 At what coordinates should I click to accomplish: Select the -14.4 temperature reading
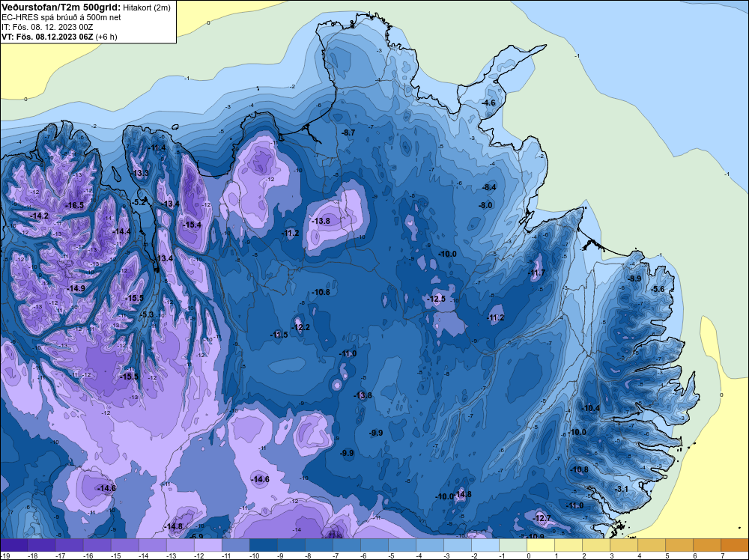tap(121, 231)
